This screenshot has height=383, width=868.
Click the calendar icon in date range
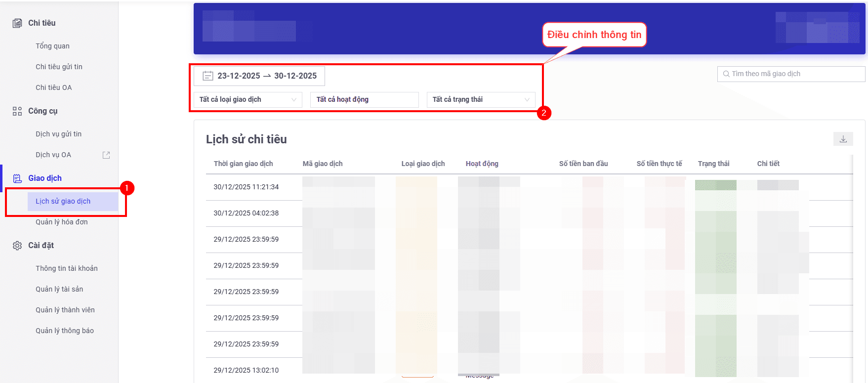point(208,76)
